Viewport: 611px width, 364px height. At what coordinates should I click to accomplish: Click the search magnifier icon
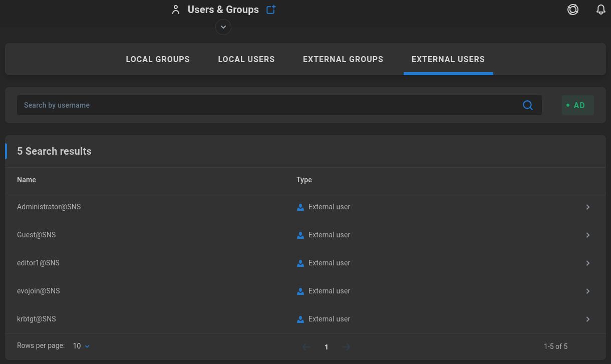pos(528,105)
